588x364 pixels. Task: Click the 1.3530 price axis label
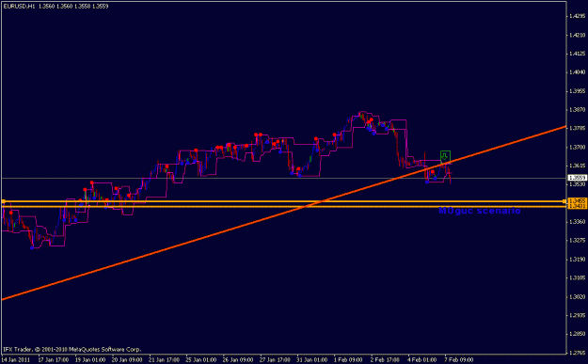click(577, 184)
